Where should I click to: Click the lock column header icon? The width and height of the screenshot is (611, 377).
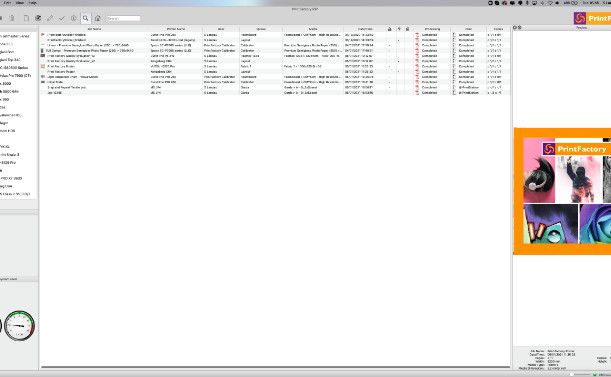pos(389,29)
